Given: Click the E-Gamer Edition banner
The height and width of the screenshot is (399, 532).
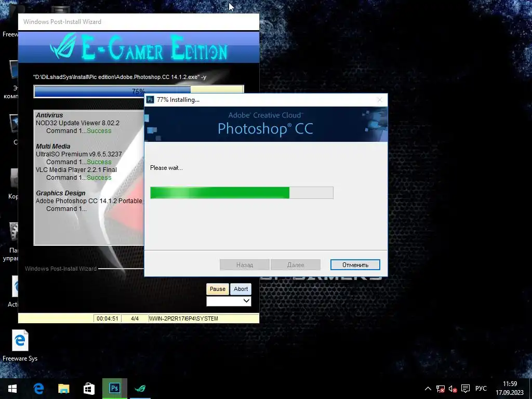Looking at the screenshot, I should tap(138, 47).
